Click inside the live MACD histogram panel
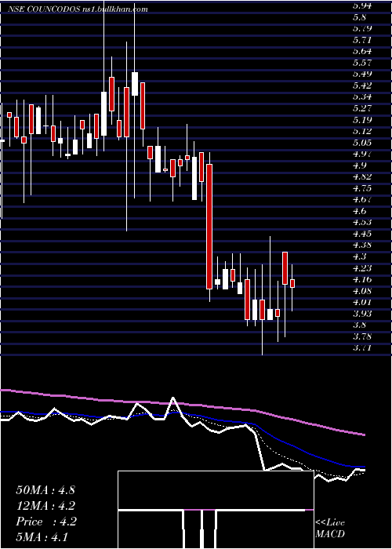This screenshot has width=392, height=549. (216, 510)
